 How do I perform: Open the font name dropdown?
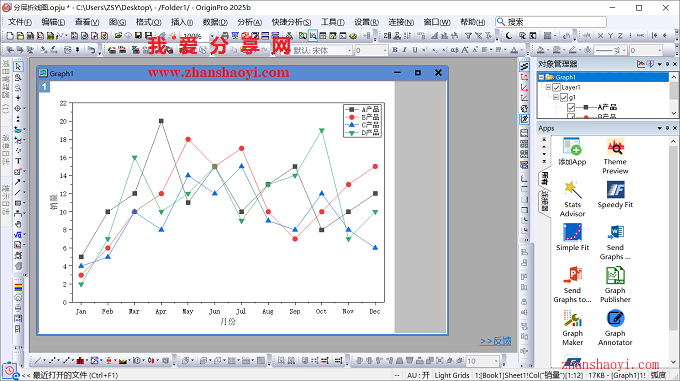click(x=349, y=51)
